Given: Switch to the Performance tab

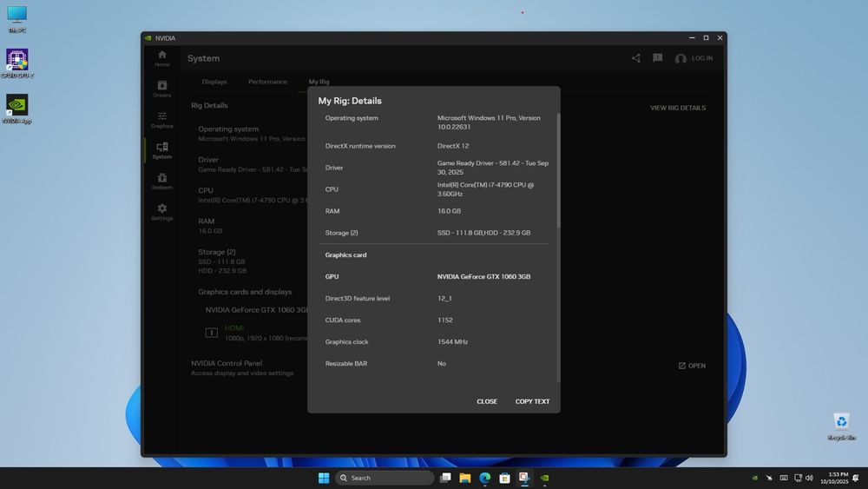Looking at the screenshot, I should pos(267,82).
